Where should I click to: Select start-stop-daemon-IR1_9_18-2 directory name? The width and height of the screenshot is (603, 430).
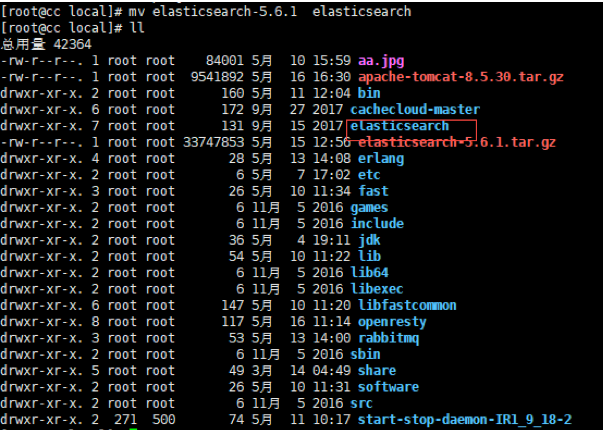point(465,419)
